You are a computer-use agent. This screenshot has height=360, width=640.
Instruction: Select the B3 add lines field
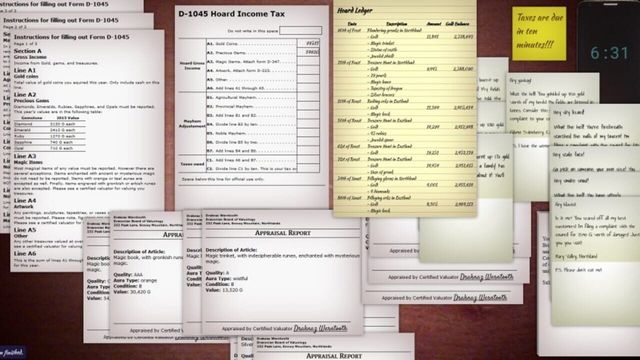click(x=308, y=115)
